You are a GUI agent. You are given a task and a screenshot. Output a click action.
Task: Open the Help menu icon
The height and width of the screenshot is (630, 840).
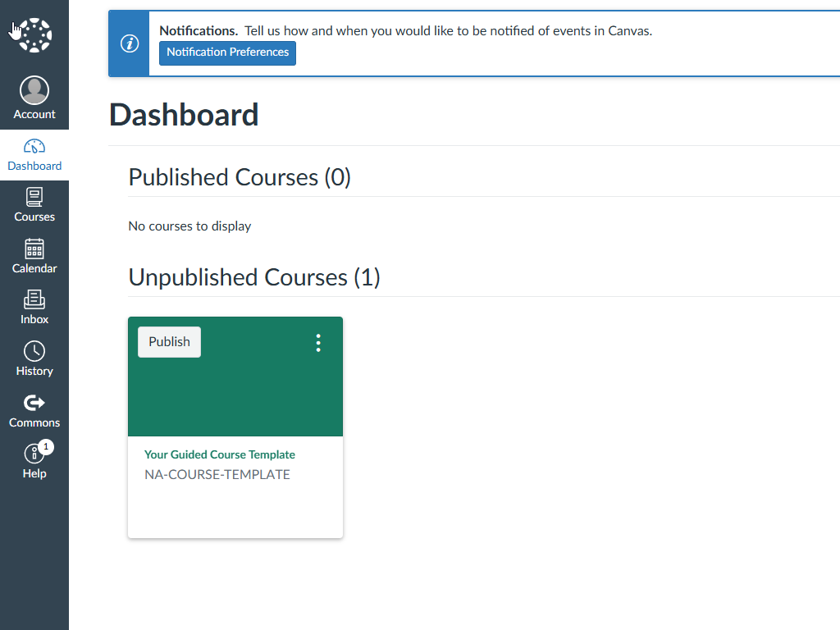[33, 455]
